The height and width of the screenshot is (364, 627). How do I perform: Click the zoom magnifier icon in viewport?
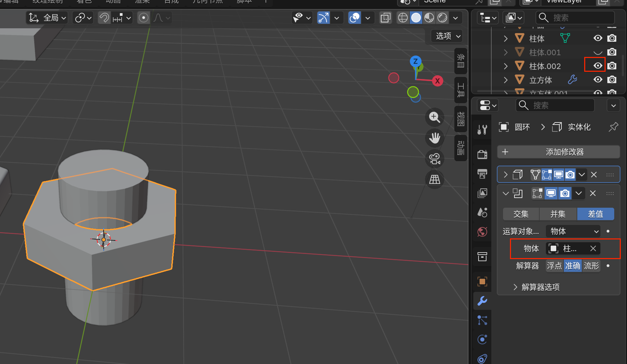(434, 117)
